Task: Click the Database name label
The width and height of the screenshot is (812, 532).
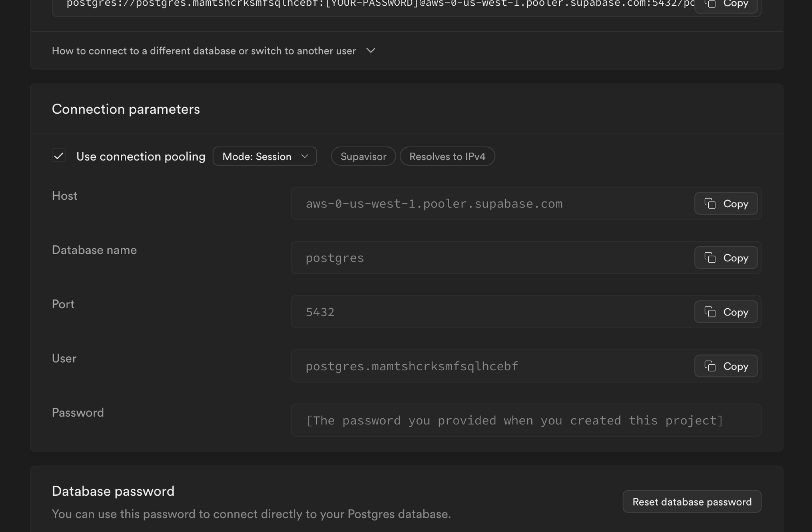Action: coord(94,250)
